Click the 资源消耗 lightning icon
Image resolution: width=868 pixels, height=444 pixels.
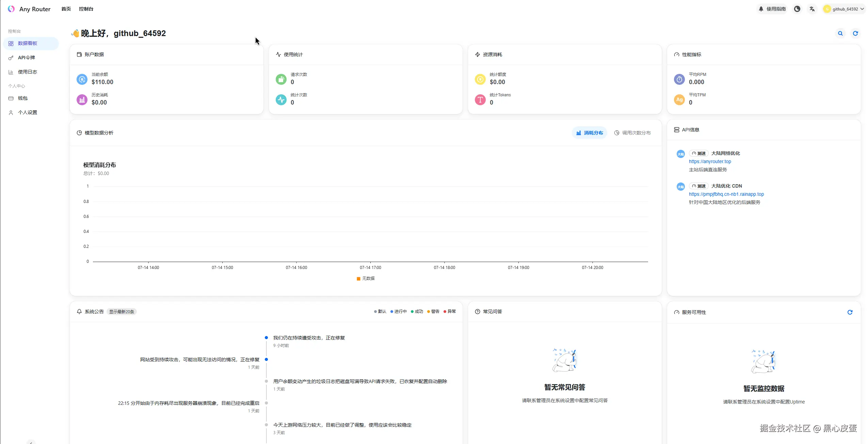click(x=478, y=54)
